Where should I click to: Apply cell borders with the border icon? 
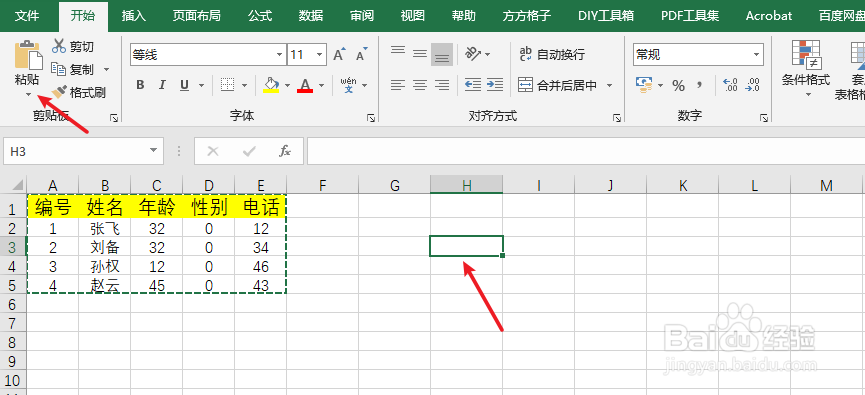(x=227, y=85)
